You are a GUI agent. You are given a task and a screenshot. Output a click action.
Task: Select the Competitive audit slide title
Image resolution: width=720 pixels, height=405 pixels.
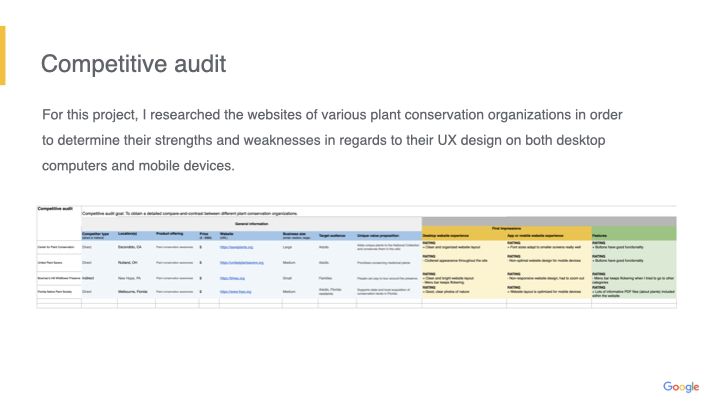133,65
